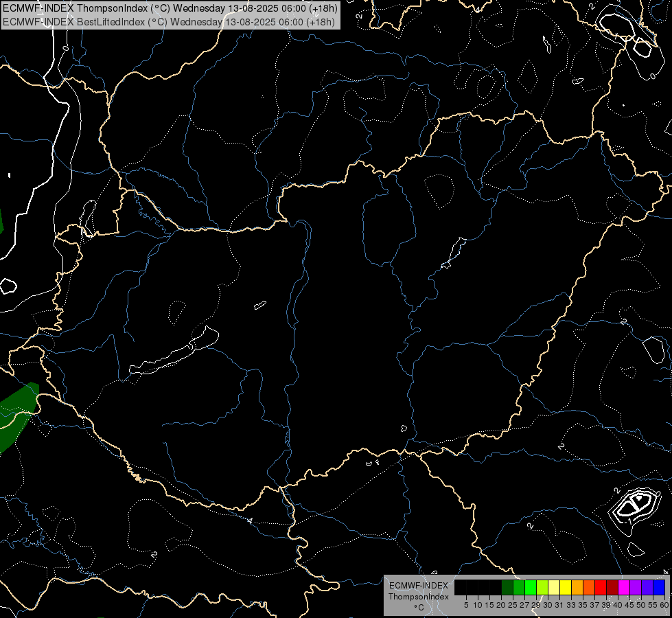Click the legend's ThompsonIndex label
The height and width of the screenshot is (618, 672).
point(419,597)
